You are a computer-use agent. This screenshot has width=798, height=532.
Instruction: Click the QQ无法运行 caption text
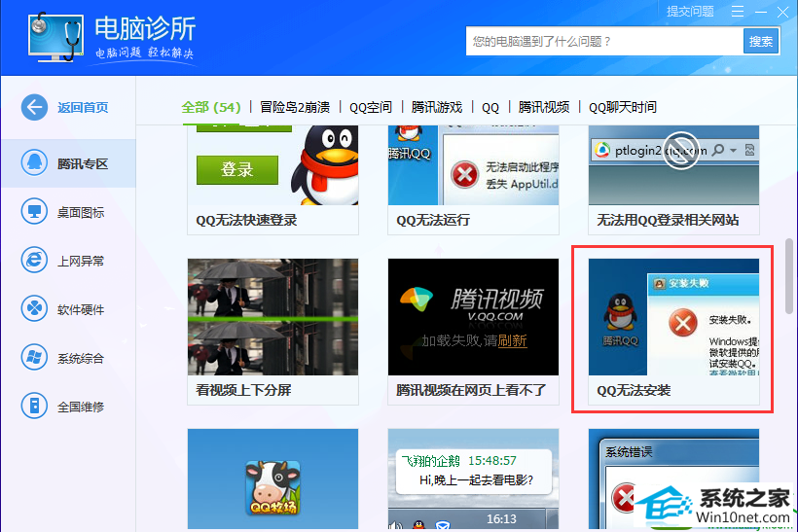coord(433,220)
